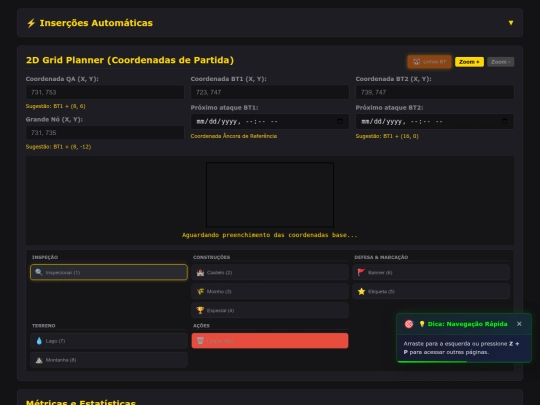Image resolution: width=540 pixels, height=405 pixels.
Task: Focus the Grande Nó coordinate input
Action: pyautogui.click(x=105, y=133)
